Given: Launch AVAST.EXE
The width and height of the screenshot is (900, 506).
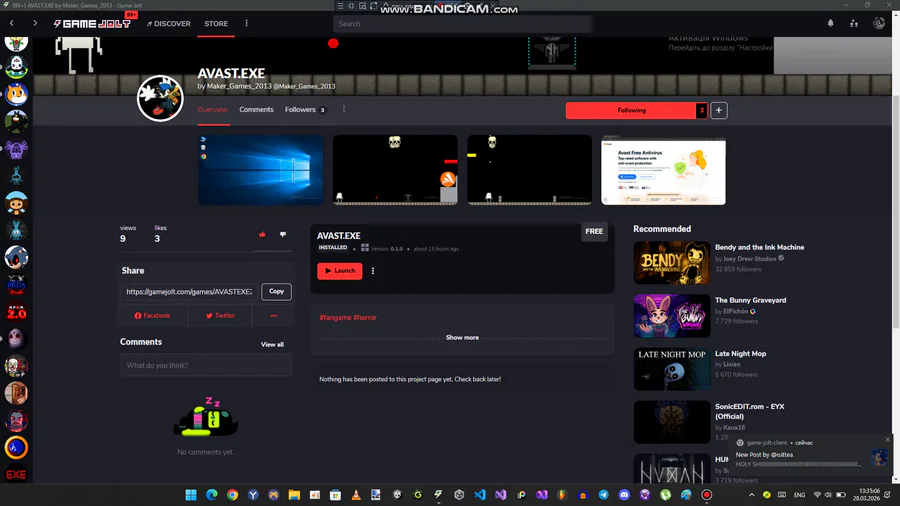Looking at the screenshot, I should click(x=340, y=271).
